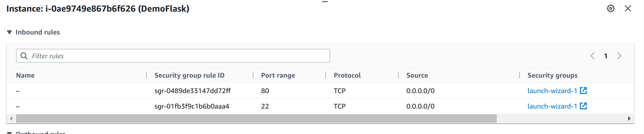Open the settings gear preferences
Screen dimensions: 644x134
tap(610, 8)
